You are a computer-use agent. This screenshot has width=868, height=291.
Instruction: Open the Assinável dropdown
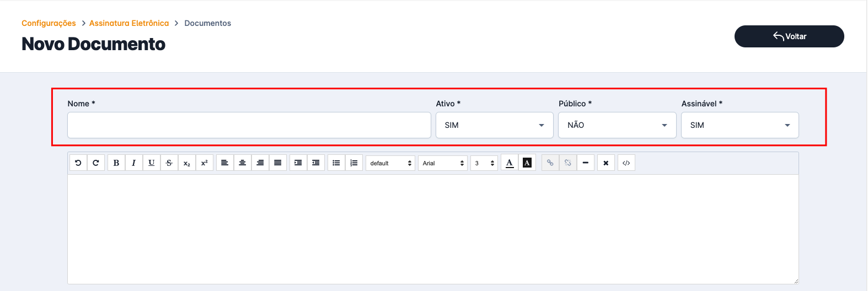[740, 125]
